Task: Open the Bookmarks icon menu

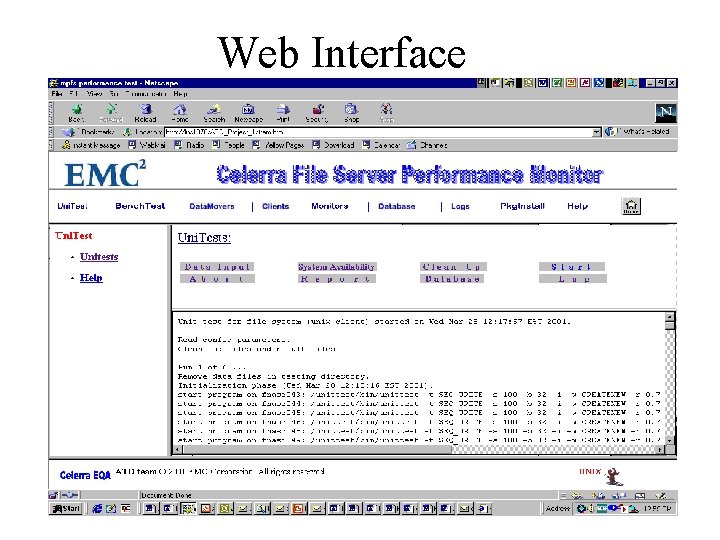Action: click(69, 132)
